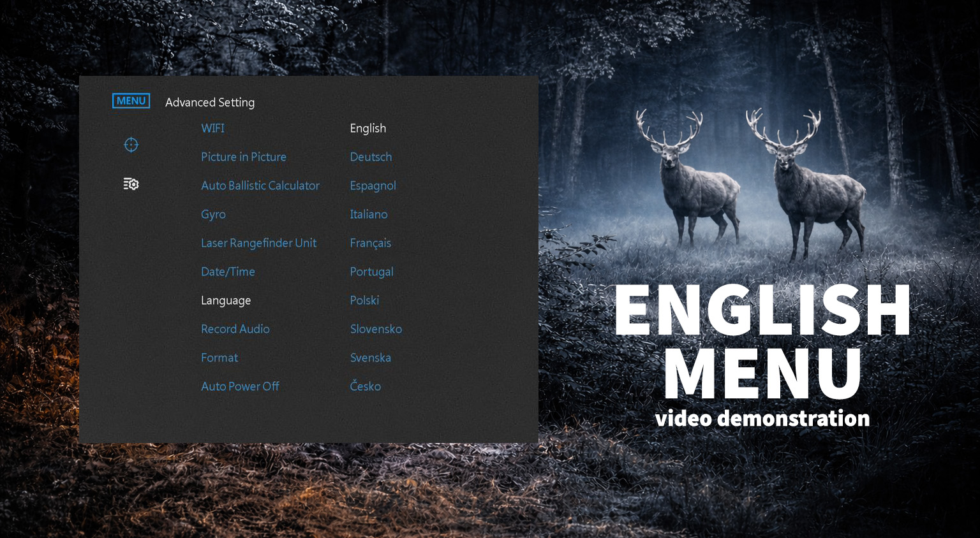The width and height of the screenshot is (980, 538).
Task: Open Auto Ballistic Calculator setting
Action: click(x=260, y=185)
